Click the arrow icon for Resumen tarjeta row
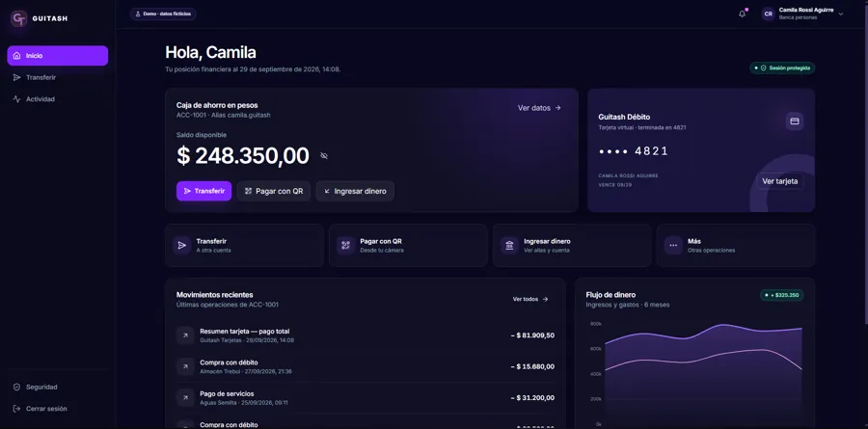This screenshot has width=868, height=429. 185,335
